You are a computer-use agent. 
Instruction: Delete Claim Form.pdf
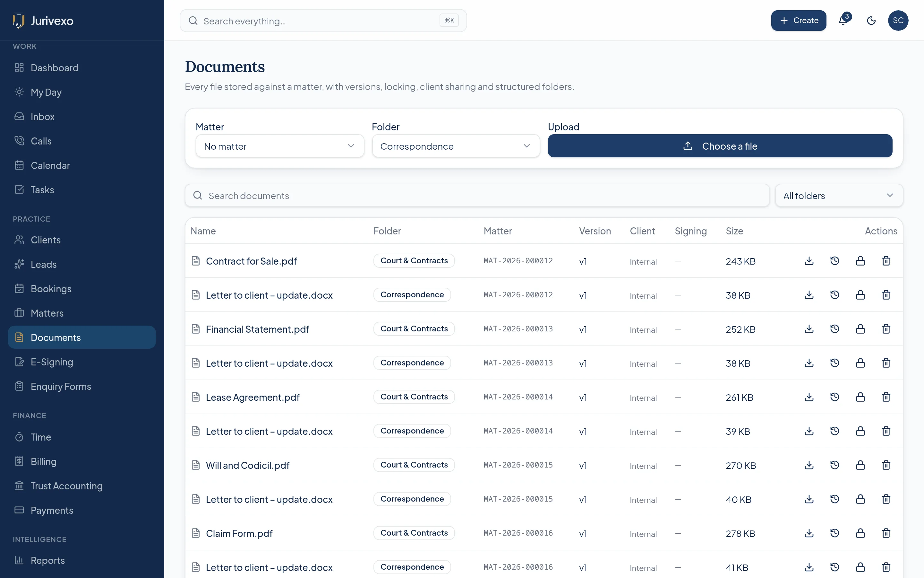pyautogui.click(x=886, y=533)
